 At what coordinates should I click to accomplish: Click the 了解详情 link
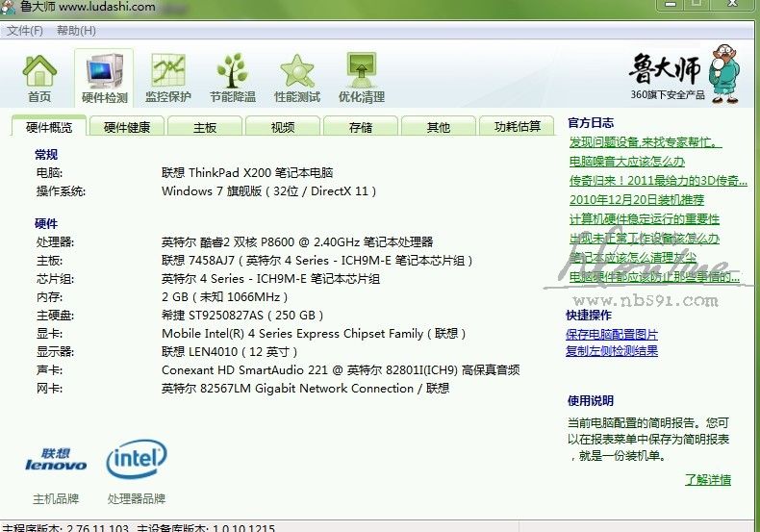click(x=708, y=480)
